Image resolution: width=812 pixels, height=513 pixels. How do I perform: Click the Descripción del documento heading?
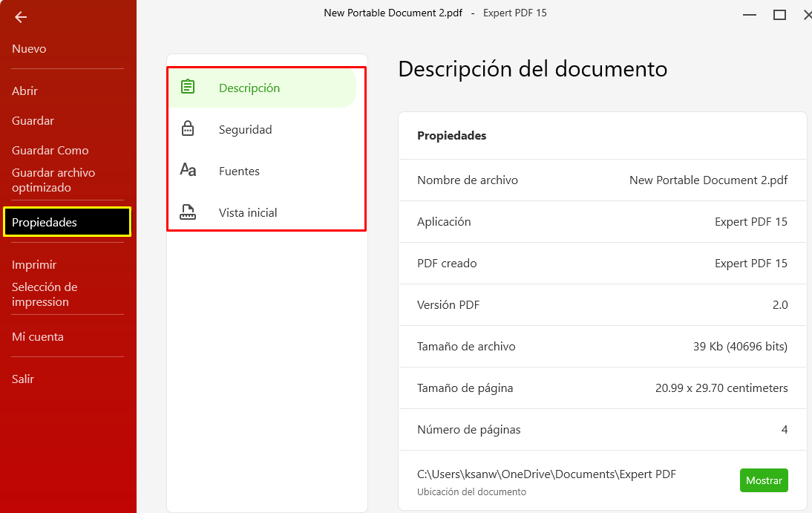532,69
